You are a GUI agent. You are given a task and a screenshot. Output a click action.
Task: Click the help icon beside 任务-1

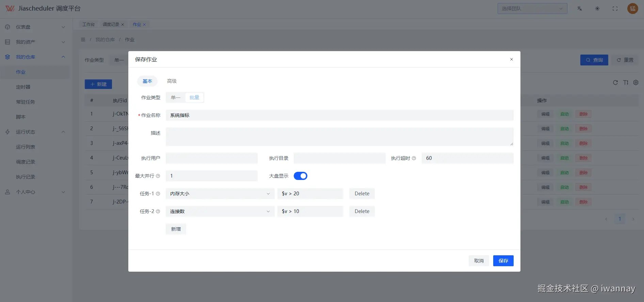158,194
